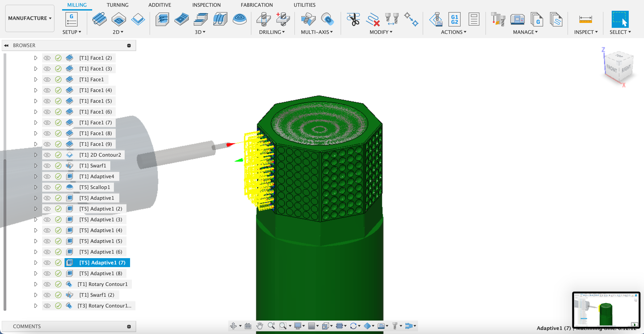
Task: Toggle visibility of 2D Contour2 operation
Action: click(47, 155)
